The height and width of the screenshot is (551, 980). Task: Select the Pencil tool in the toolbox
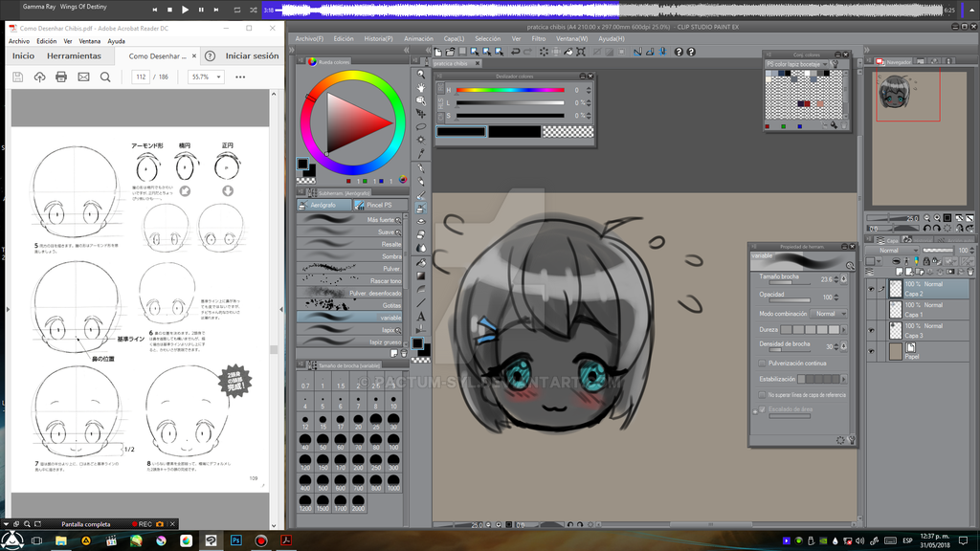421,181
